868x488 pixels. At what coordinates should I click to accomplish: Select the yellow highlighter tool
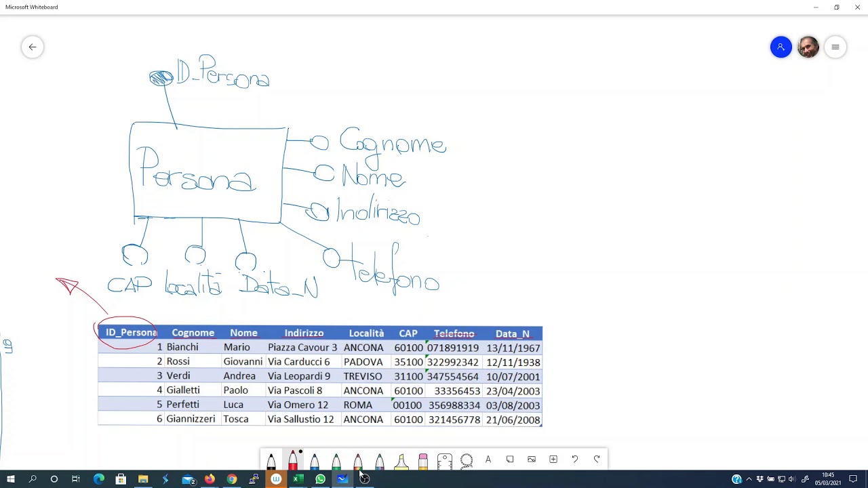[401, 460]
